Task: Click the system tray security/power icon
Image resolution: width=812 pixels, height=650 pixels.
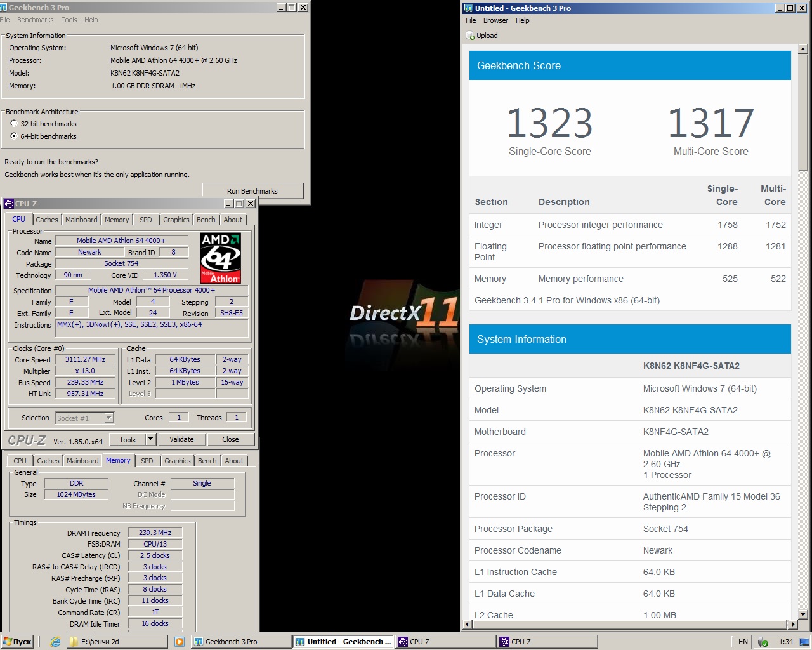Action: click(x=763, y=642)
